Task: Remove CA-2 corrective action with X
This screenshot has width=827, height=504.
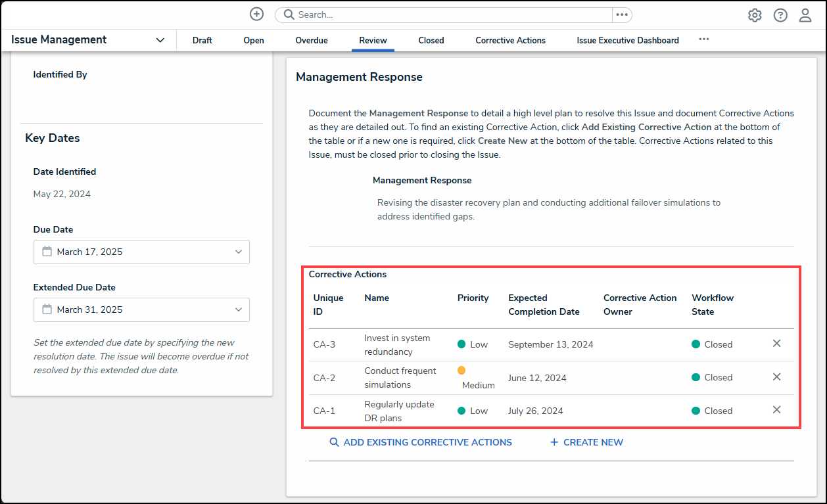Action: tap(776, 377)
